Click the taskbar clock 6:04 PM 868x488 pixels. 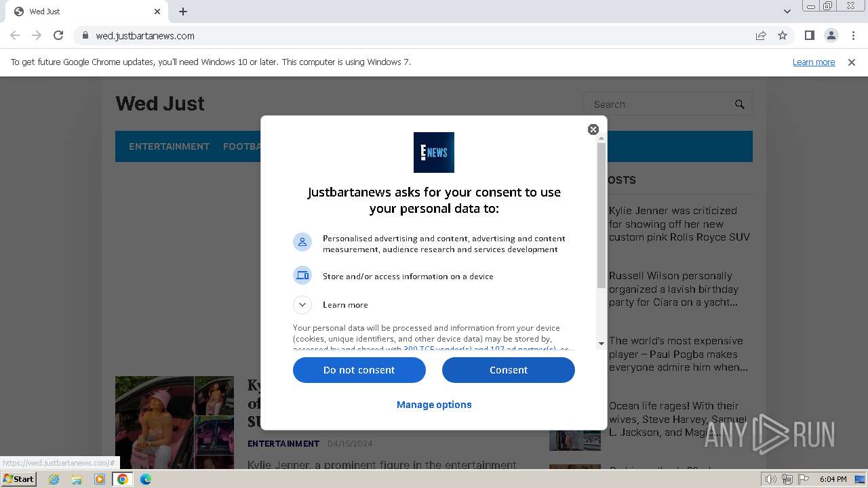[833, 479]
